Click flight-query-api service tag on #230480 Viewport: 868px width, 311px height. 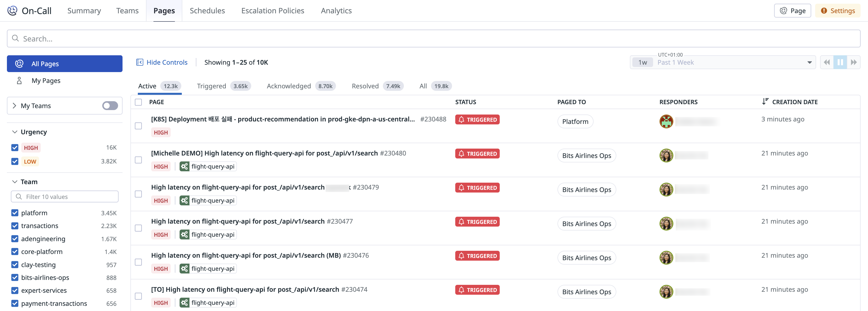coord(208,167)
